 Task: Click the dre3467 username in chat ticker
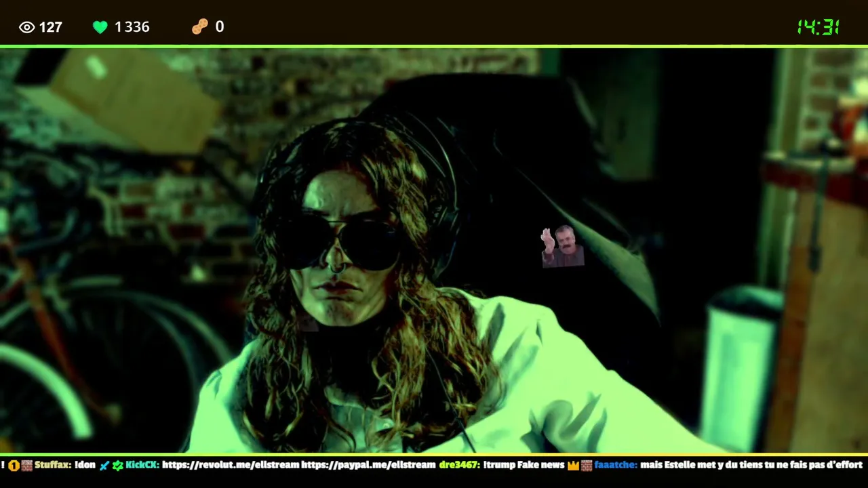click(x=459, y=465)
